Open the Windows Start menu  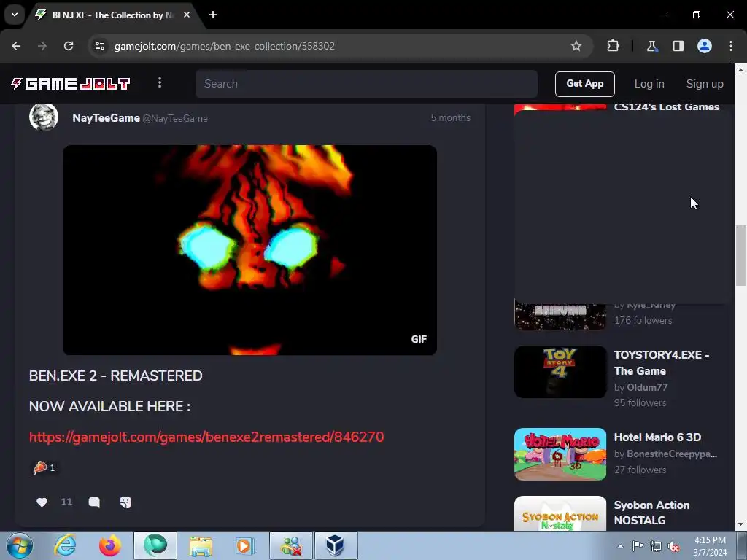click(x=20, y=545)
